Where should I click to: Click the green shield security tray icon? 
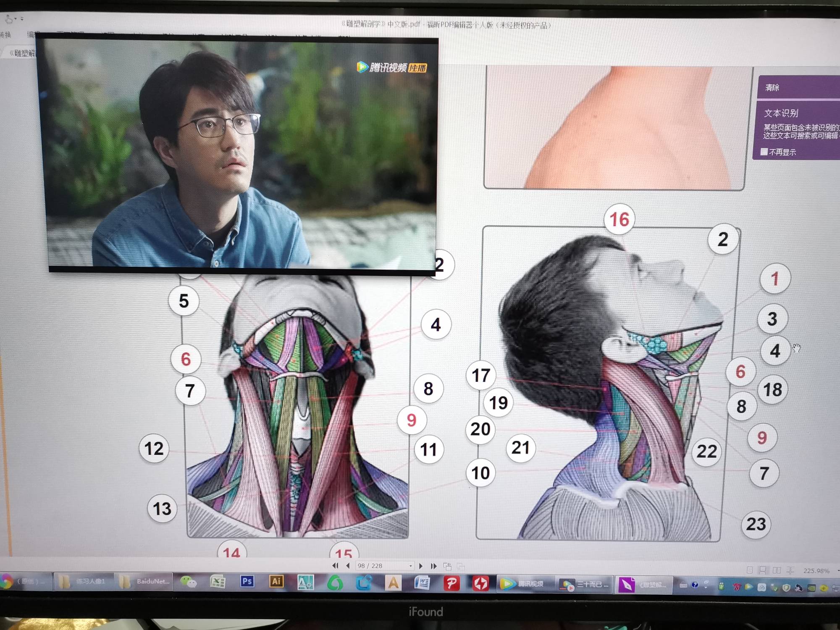point(786,588)
